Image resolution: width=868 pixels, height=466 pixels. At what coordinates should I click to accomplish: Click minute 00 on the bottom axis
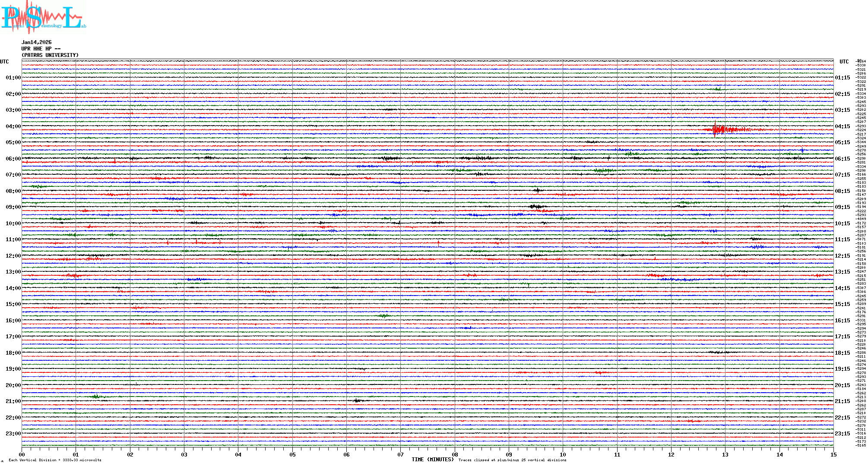(22, 454)
